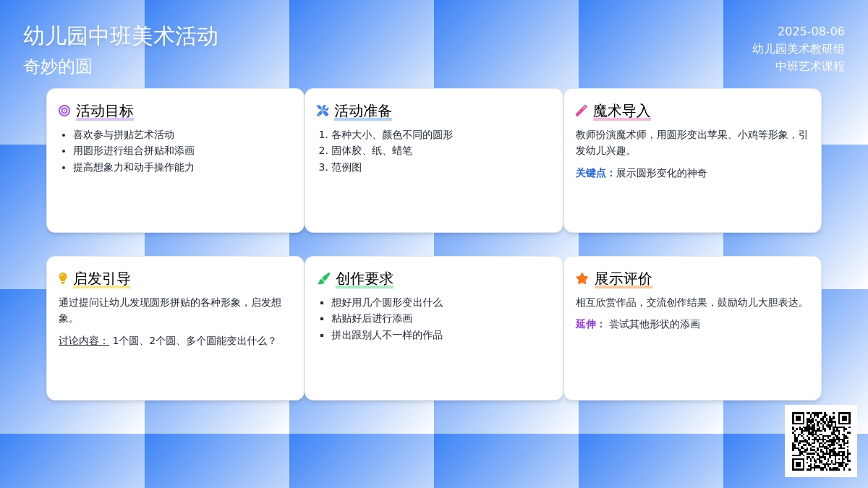Click list item 各种大小、颜色不同的圆形
This screenshot has width=868, height=488.
click(392, 134)
